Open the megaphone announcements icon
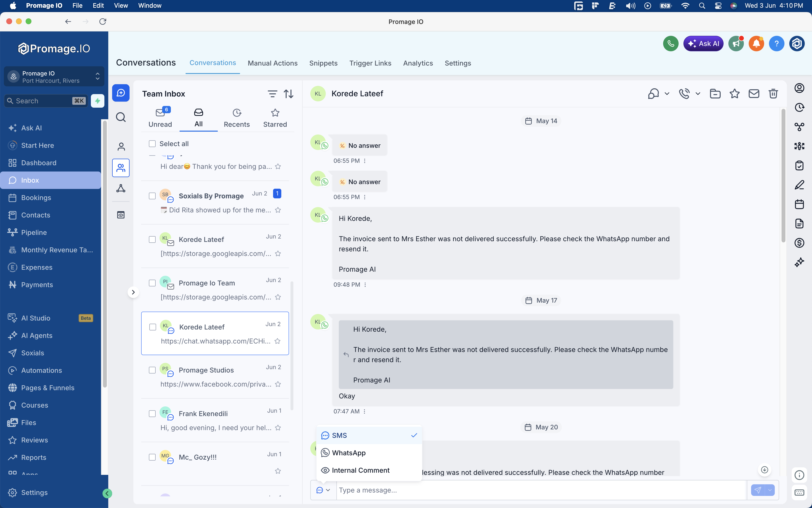Image resolution: width=812 pixels, height=508 pixels. (x=736, y=44)
